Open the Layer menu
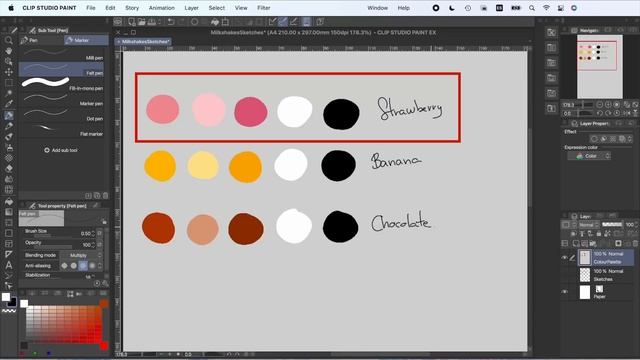640x360 pixels. click(x=191, y=8)
